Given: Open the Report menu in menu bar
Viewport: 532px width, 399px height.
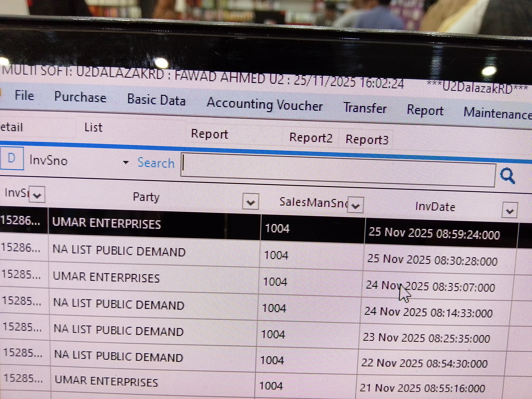Looking at the screenshot, I should tap(425, 110).
